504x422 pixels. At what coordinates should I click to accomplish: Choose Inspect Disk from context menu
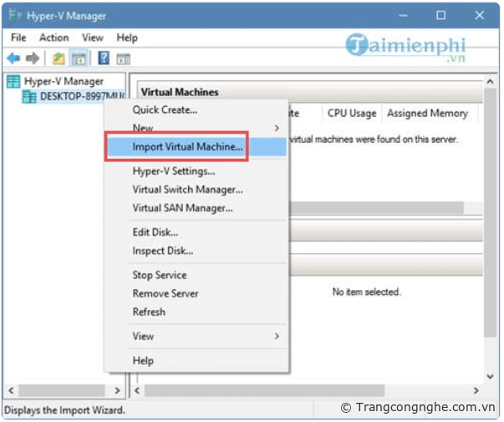click(x=162, y=251)
